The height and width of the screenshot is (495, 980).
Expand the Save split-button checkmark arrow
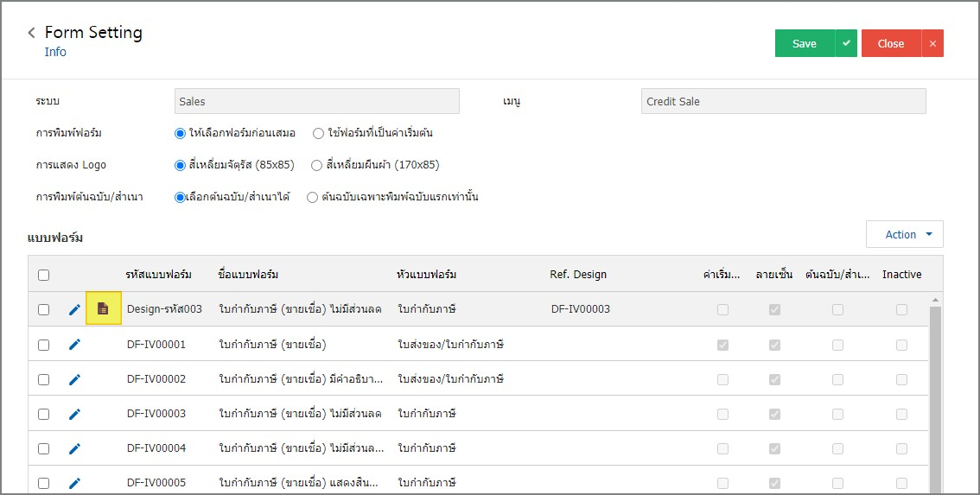tap(846, 43)
